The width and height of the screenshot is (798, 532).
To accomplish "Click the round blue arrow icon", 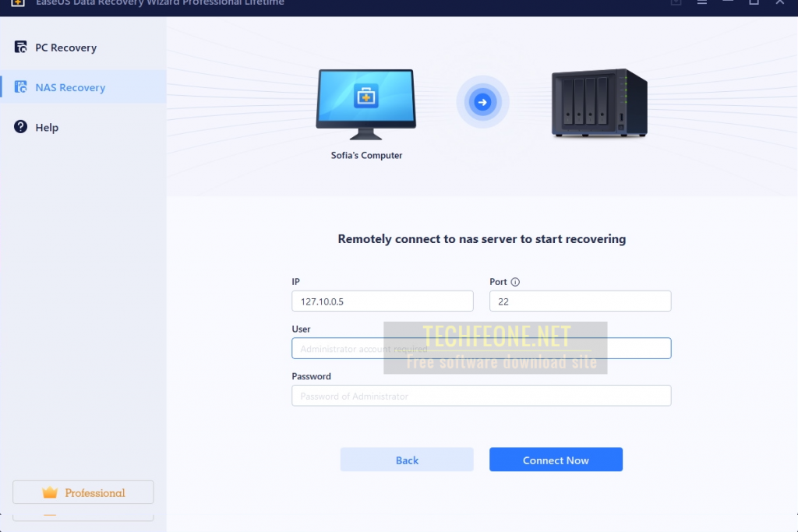I will pyautogui.click(x=482, y=102).
